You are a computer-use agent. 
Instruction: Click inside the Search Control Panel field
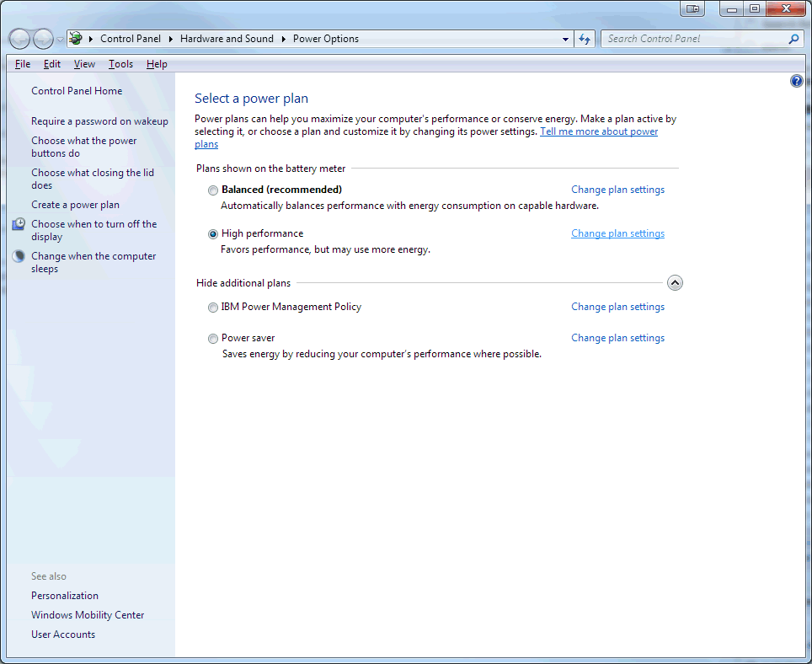tap(691, 38)
